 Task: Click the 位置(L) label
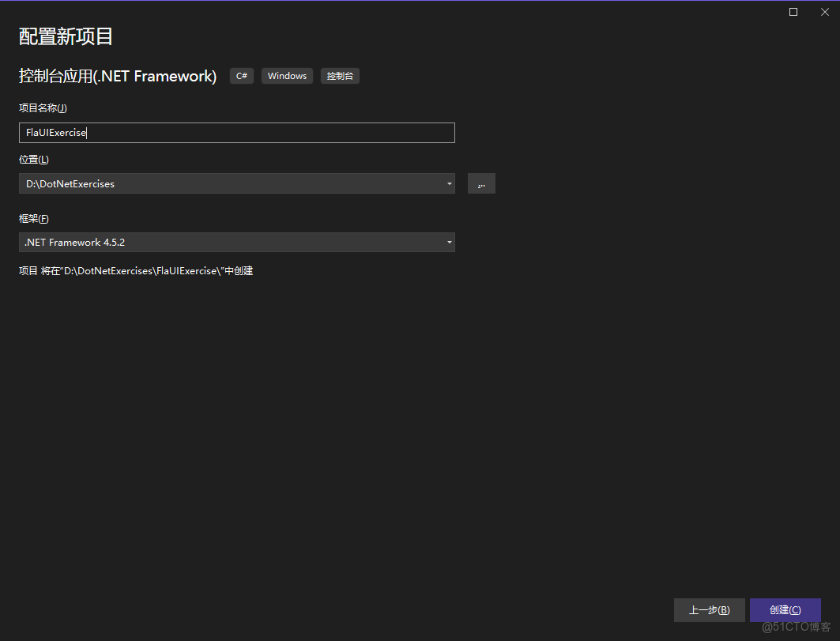[34, 159]
